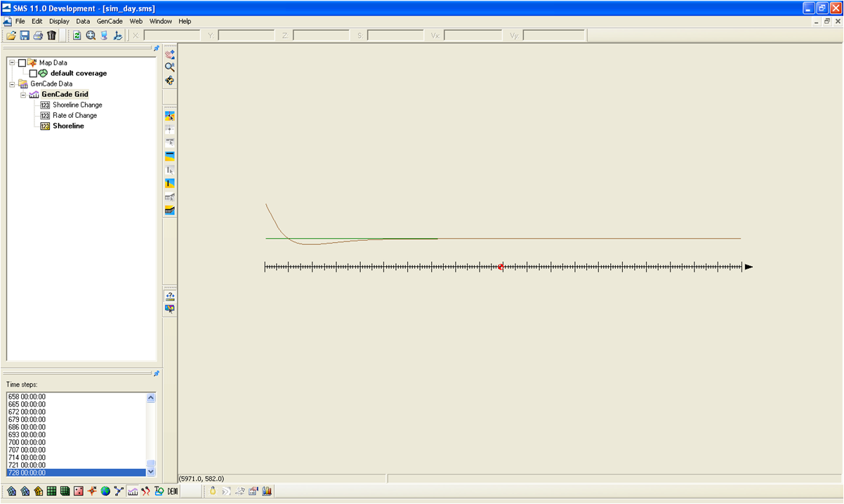Click the time steps scrollbar up arrow
The image size is (844, 504).
[151, 398]
